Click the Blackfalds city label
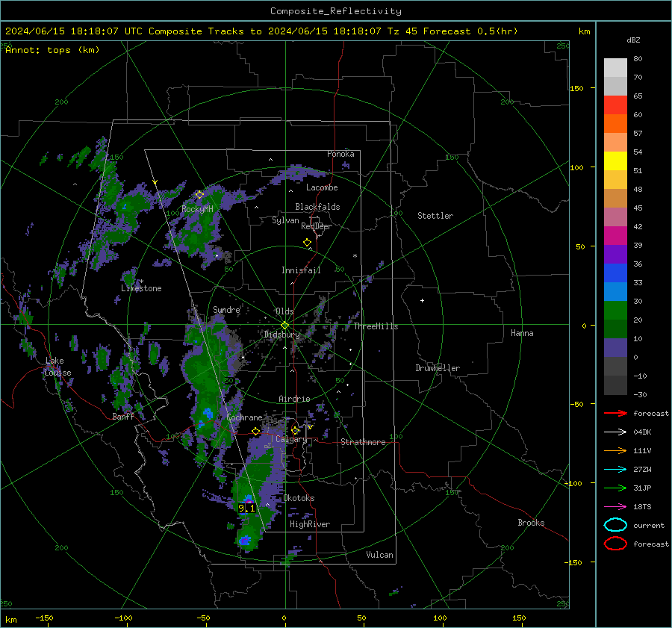This screenshot has width=672, height=628. (x=317, y=207)
